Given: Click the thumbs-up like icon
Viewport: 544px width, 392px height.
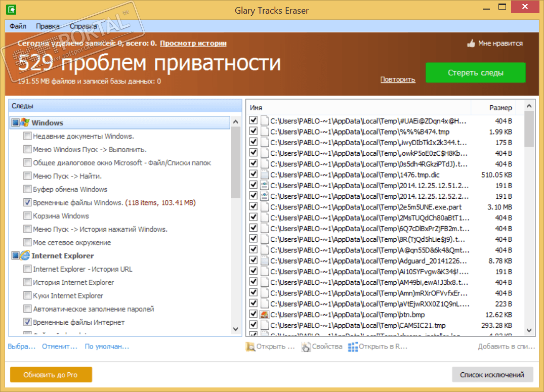Looking at the screenshot, I should click(x=471, y=43).
